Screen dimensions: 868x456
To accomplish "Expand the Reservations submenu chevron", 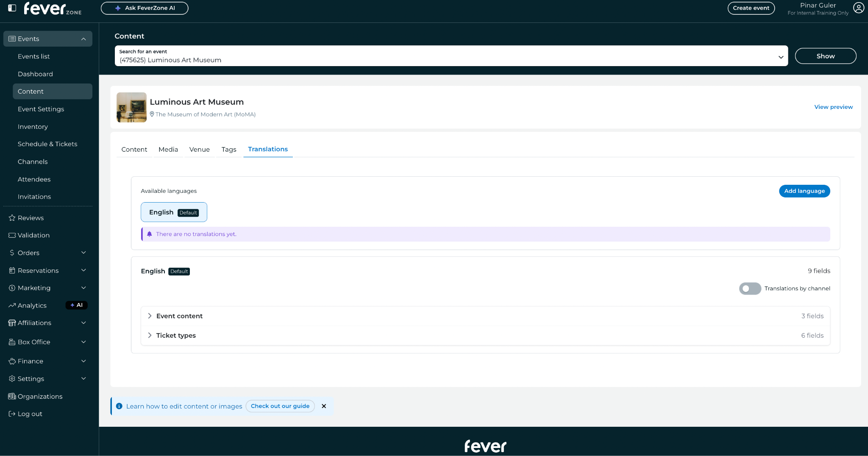I will [x=83, y=270].
